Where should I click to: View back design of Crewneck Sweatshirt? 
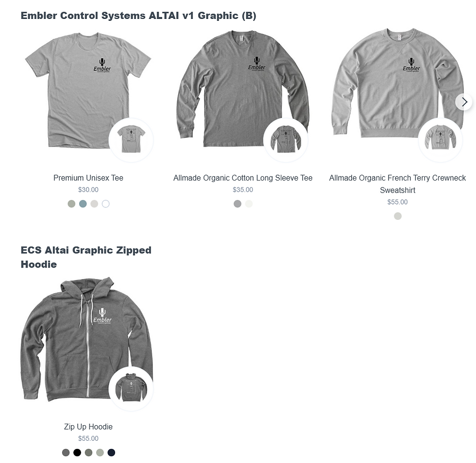point(440,140)
